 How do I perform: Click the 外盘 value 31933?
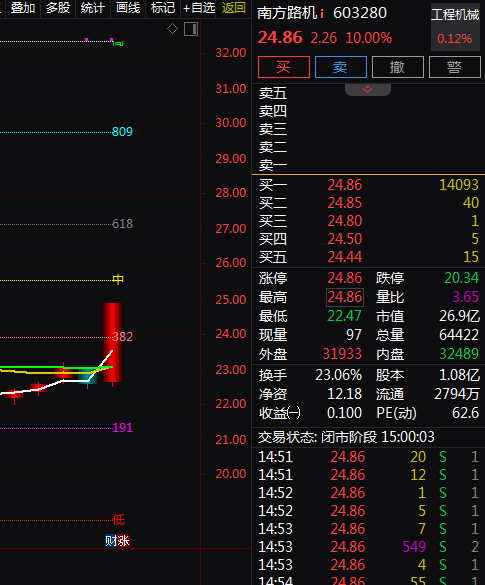coord(342,354)
